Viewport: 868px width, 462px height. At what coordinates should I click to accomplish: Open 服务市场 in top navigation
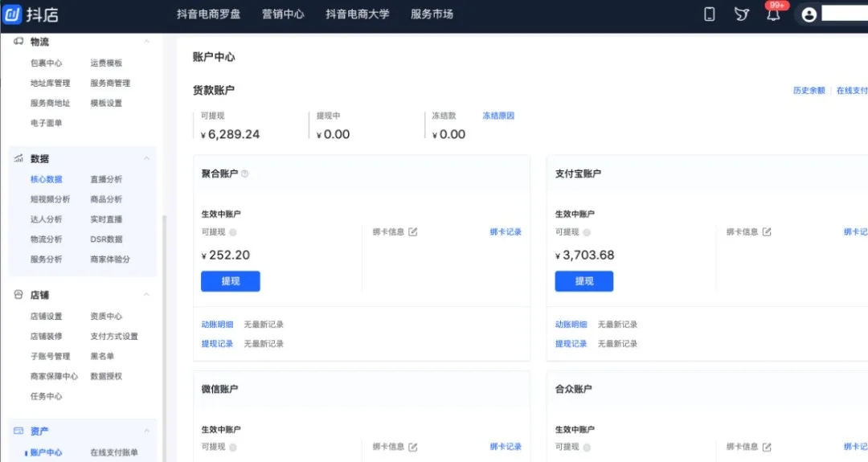click(x=432, y=14)
